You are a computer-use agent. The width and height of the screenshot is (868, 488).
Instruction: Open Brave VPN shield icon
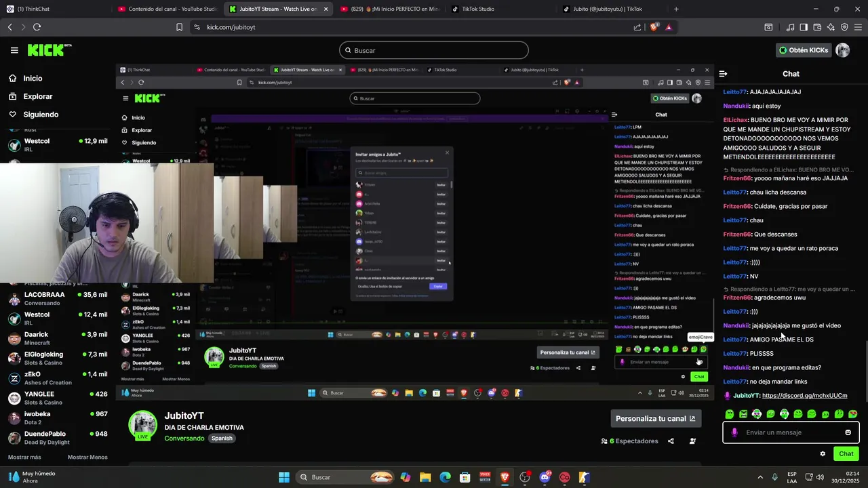(844, 27)
